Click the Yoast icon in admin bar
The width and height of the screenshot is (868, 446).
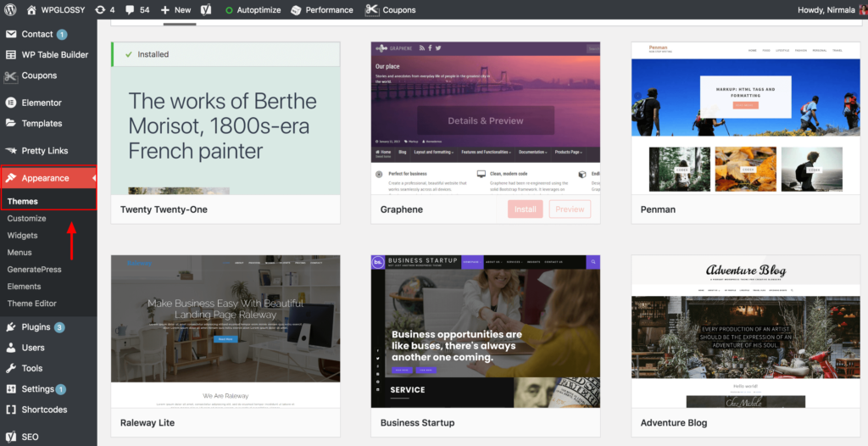(x=206, y=9)
